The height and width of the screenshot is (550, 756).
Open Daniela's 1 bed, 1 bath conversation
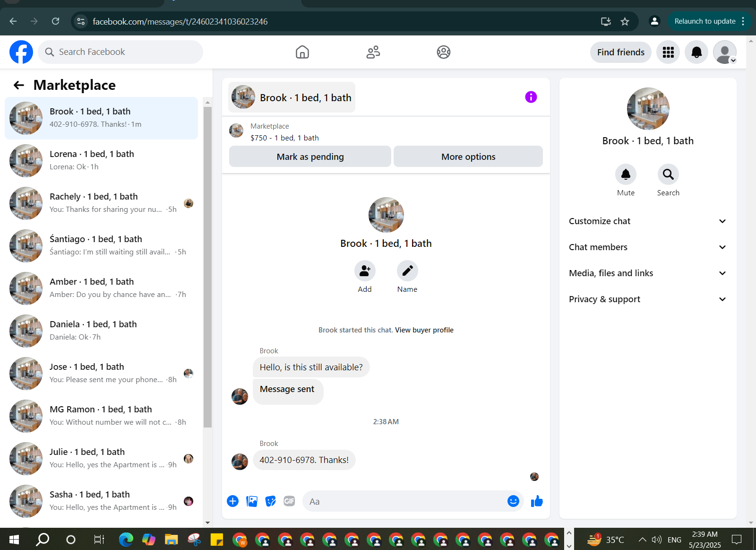pos(102,331)
